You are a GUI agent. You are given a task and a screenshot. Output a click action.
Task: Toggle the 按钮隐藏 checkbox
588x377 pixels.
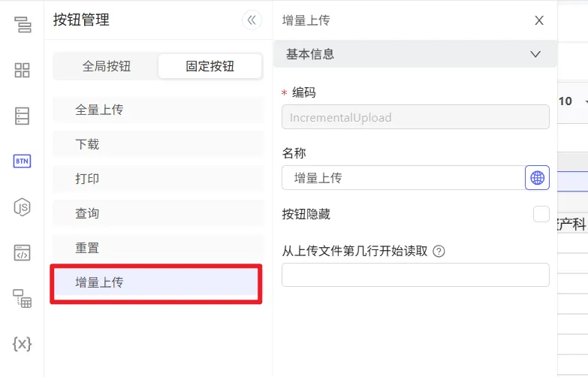[541, 214]
